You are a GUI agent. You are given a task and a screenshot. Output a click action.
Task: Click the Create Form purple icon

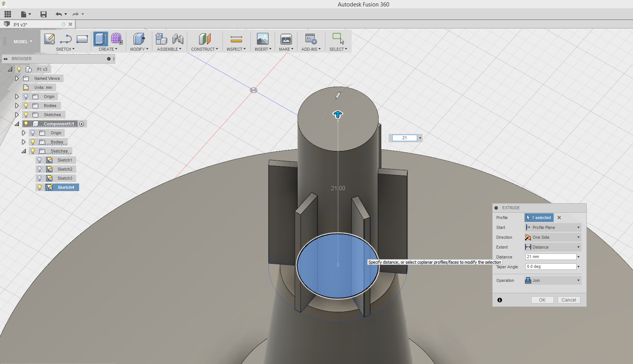pyautogui.click(x=117, y=39)
